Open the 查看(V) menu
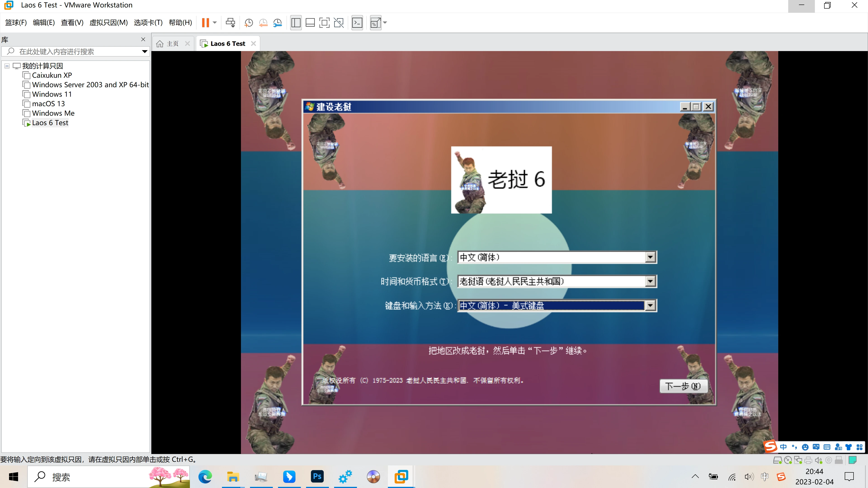 (x=72, y=23)
